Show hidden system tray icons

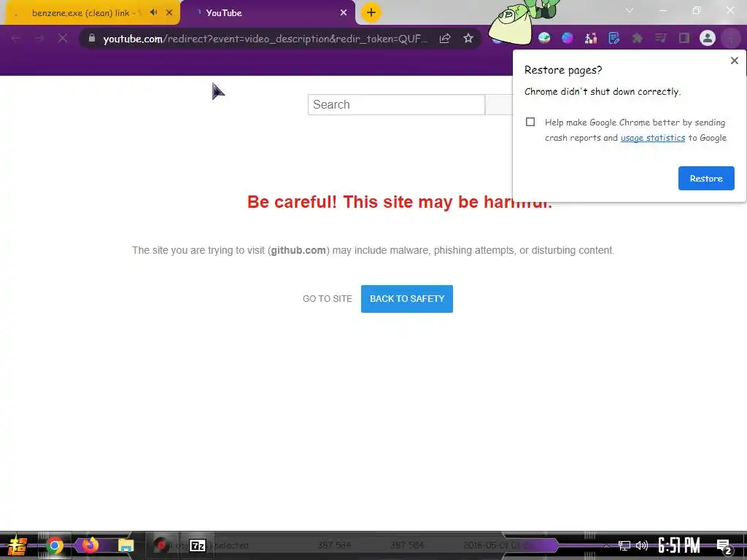606,545
